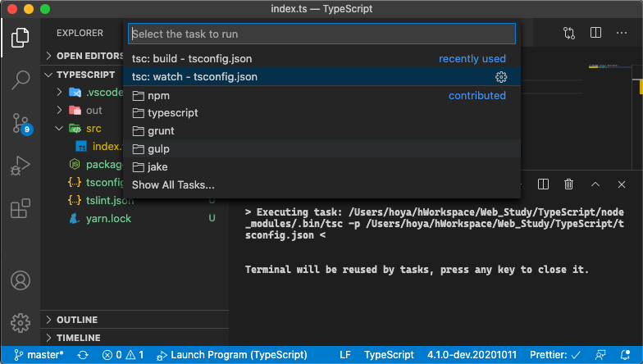Open grunt task folder in picker
643x364 pixels.
[x=321, y=131]
